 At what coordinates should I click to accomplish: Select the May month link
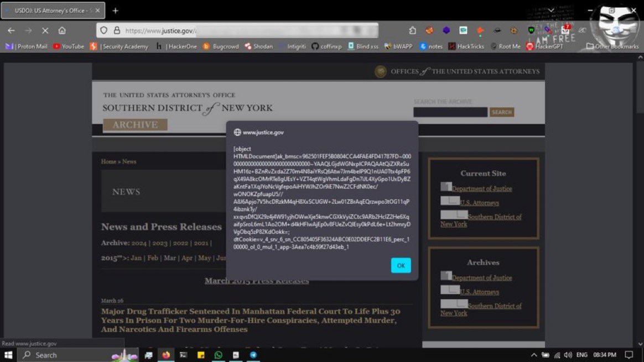[205, 258]
